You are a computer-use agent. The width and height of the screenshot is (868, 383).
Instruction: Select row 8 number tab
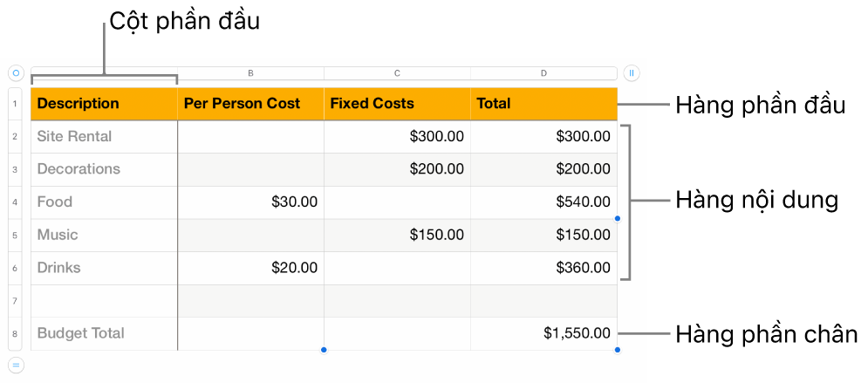[x=16, y=333]
